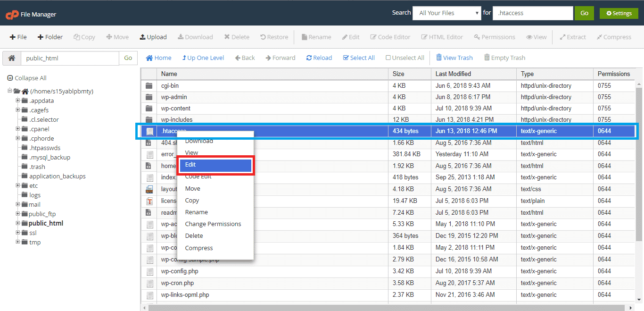The height and width of the screenshot is (311, 644).
Task: Click the Permissions toolbar button
Action: [x=495, y=37]
